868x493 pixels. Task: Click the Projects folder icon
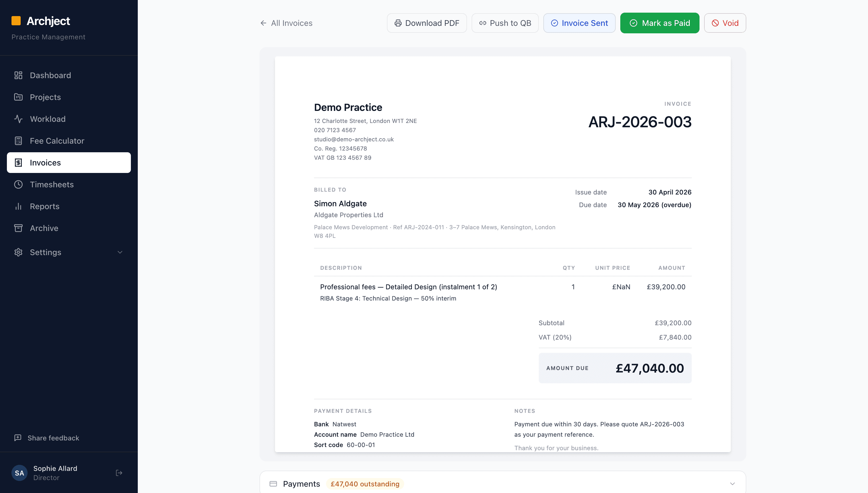18,97
